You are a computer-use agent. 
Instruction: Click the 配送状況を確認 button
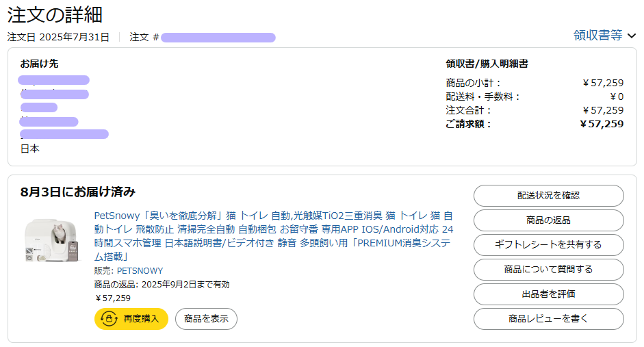tap(548, 196)
